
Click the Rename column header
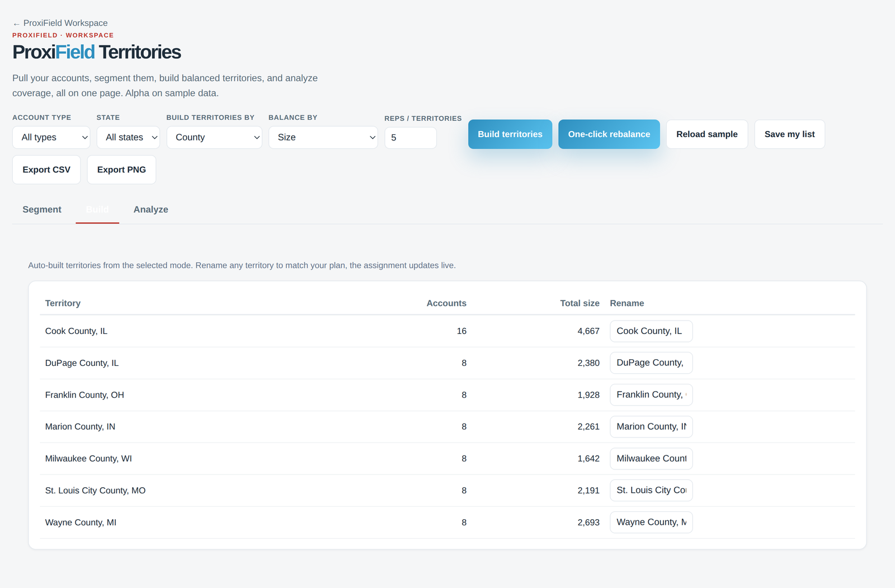pos(627,303)
